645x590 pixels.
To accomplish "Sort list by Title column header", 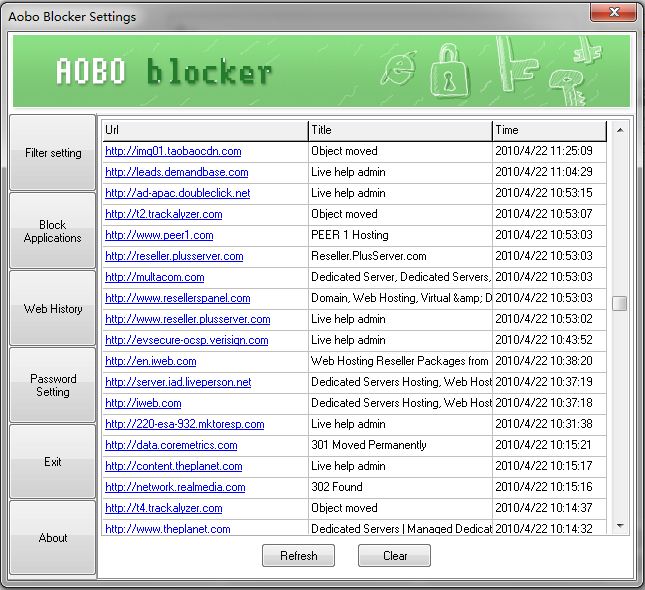I will [x=400, y=130].
